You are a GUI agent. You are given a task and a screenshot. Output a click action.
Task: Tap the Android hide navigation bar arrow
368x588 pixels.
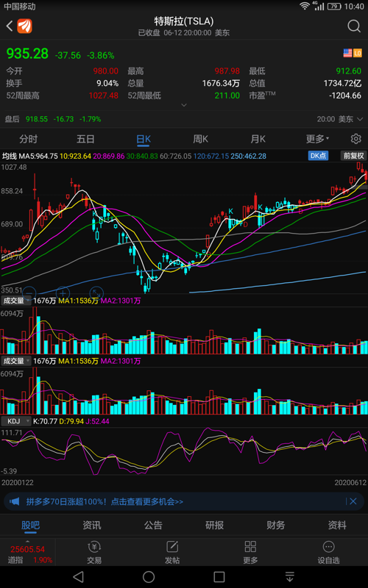pos(289,577)
